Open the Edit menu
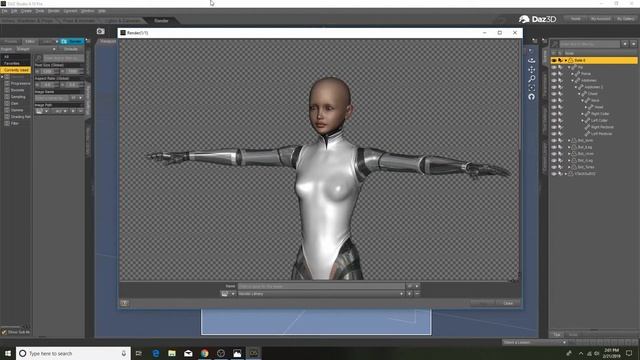 (14, 11)
